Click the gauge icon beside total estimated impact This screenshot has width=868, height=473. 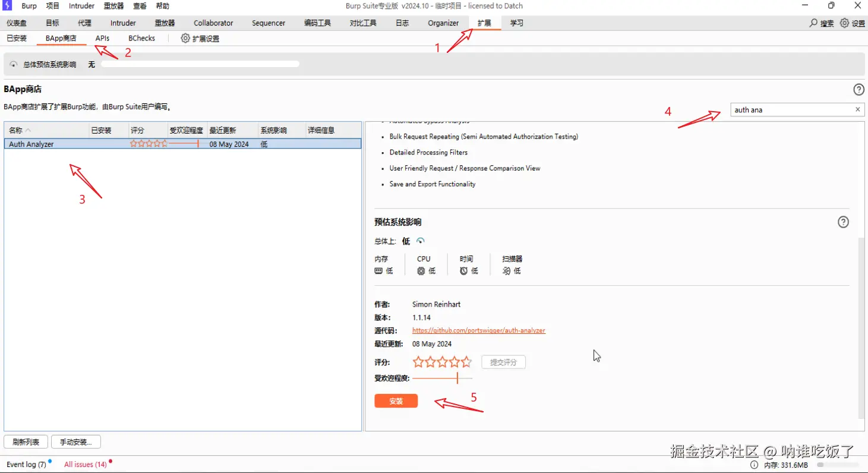14,64
